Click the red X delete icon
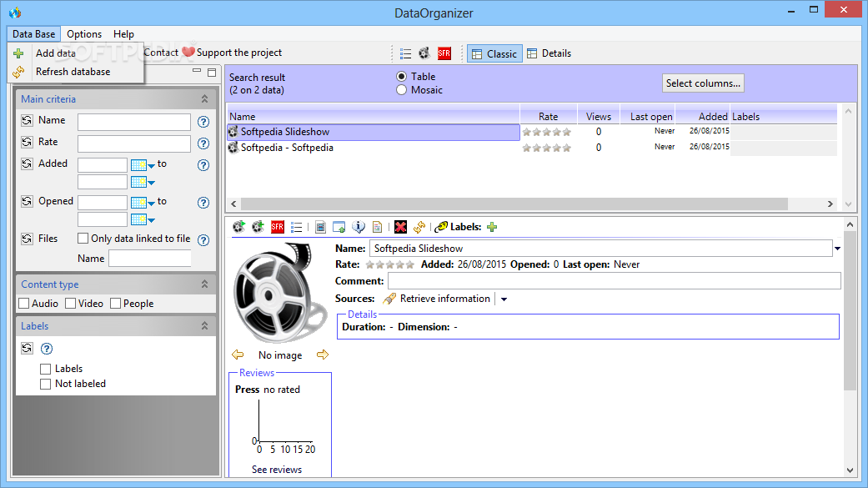This screenshot has height=488, width=868. pos(401,227)
